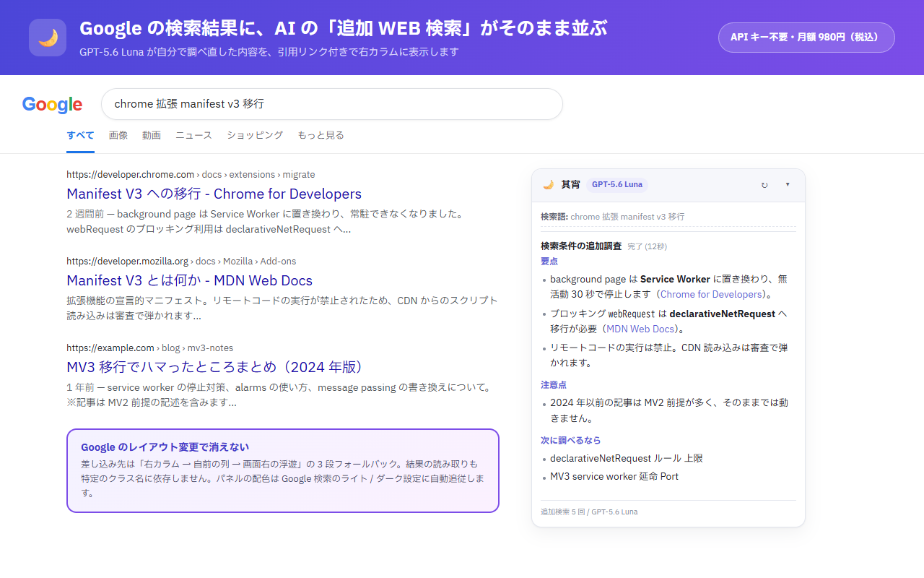This screenshot has width=924, height=578.
Task: Click the banner headline about AI 追加 WEB 検索
Action: pos(344,28)
